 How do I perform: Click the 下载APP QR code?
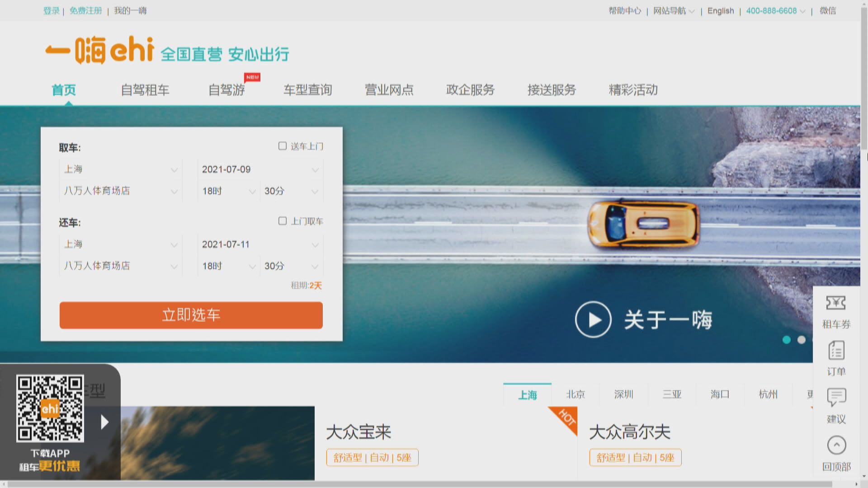click(51, 409)
